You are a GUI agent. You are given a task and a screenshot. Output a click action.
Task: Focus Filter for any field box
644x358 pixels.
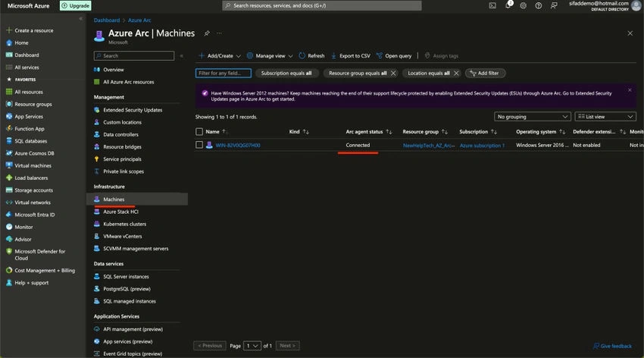[223, 73]
